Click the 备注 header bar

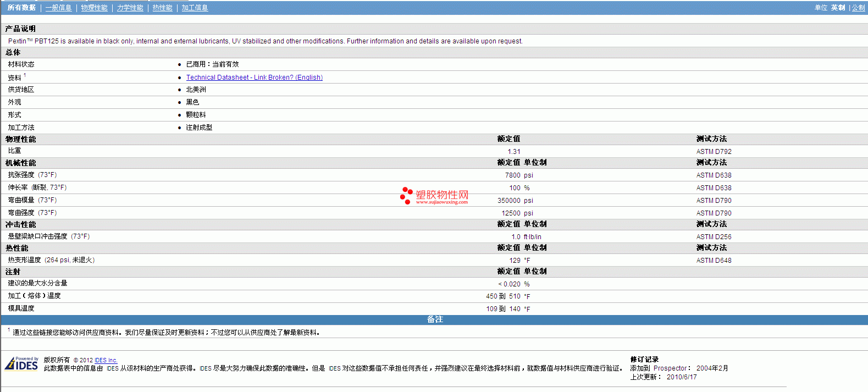click(x=434, y=319)
